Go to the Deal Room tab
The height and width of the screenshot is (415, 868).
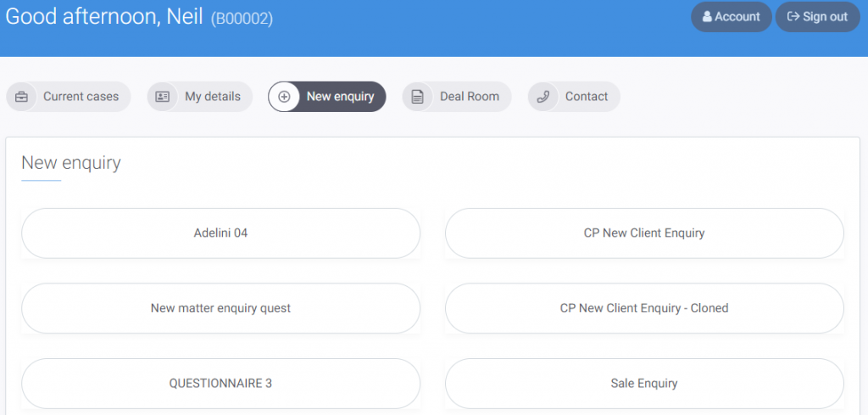(457, 97)
